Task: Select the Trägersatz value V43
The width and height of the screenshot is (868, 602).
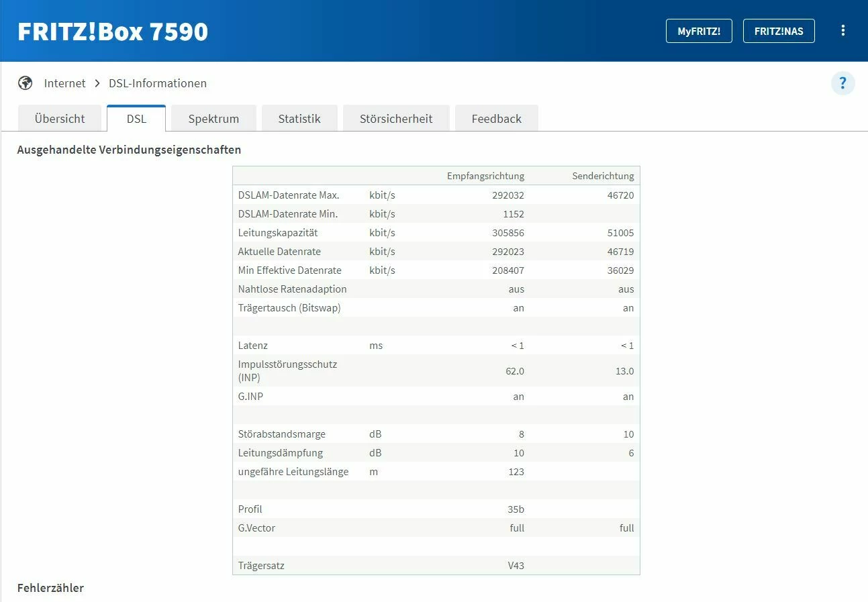Action: [x=516, y=566]
